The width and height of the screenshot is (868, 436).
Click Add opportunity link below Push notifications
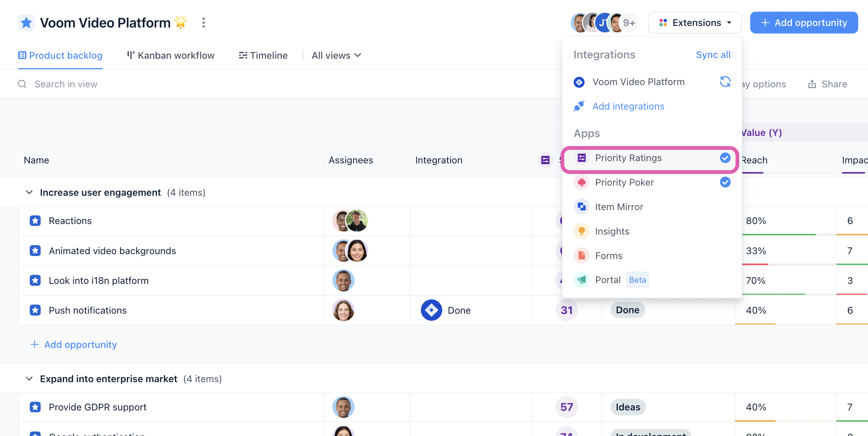click(x=73, y=345)
